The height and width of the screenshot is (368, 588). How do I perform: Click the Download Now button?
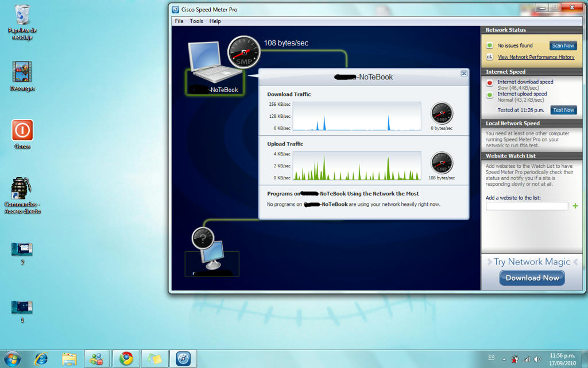532,278
